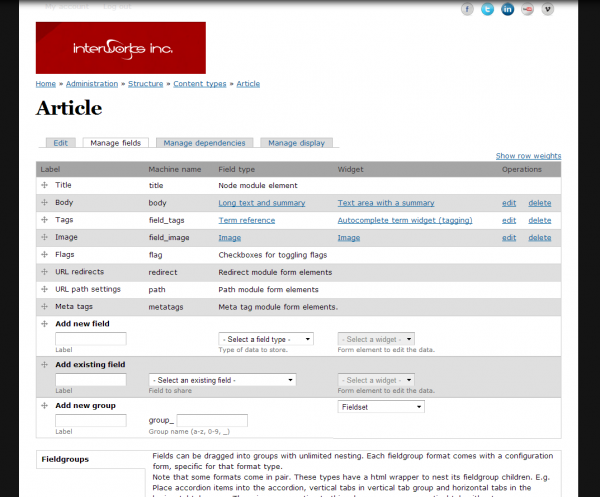The width and height of the screenshot is (600, 497).
Task: Click the My account menu link
Action: [67, 6]
